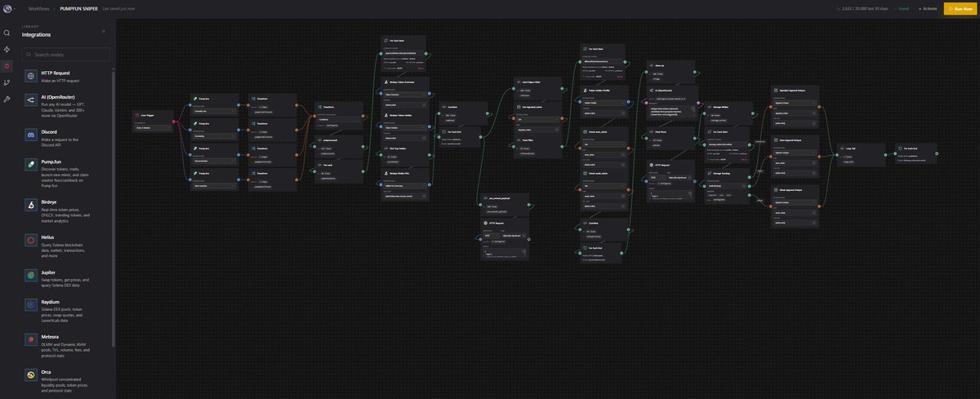This screenshot has height=399, width=980.
Task: Select the Birdeye Wallet PNL node
Action: click(405, 184)
